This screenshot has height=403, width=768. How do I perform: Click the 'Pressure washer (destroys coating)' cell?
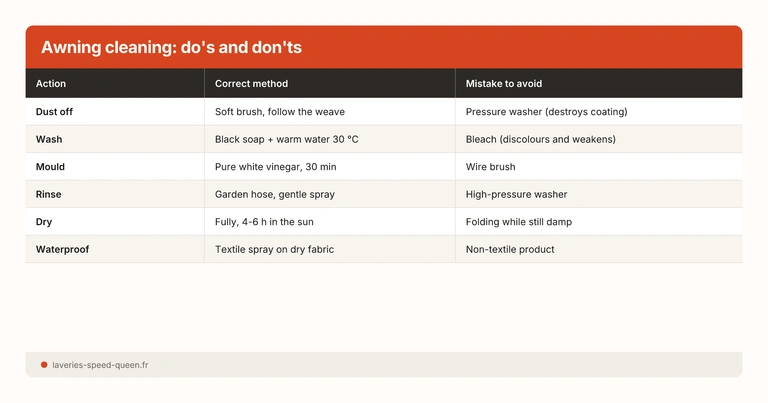tap(546, 112)
